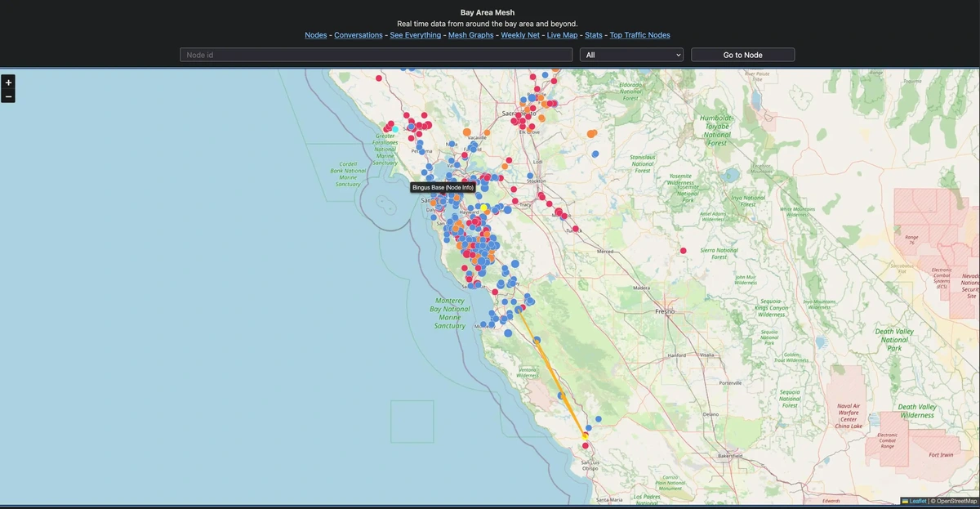Screen dimensions: 980x509
Task: Open the Leaflet attribution link
Action: [x=918, y=501]
